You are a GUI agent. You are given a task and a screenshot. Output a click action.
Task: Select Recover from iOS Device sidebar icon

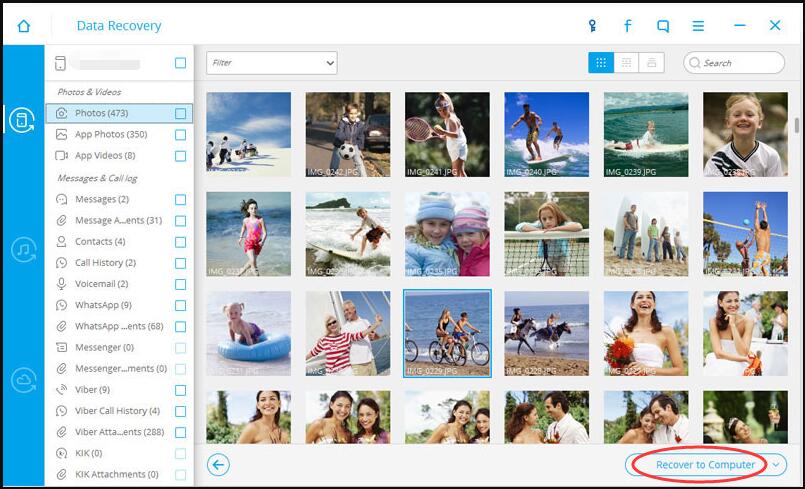coord(23,120)
